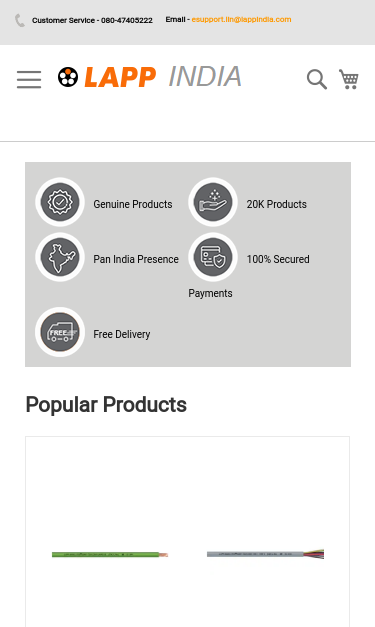Viewport: 375px width, 627px height.
Task: Click the Pan India Presence map icon
Action: click(60, 257)
